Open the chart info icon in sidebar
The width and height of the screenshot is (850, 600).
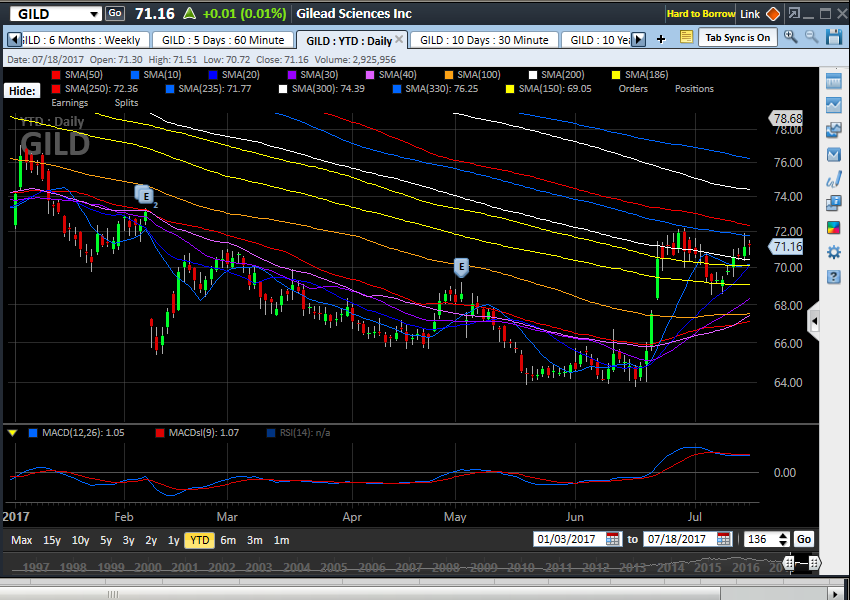pos(834,203)
